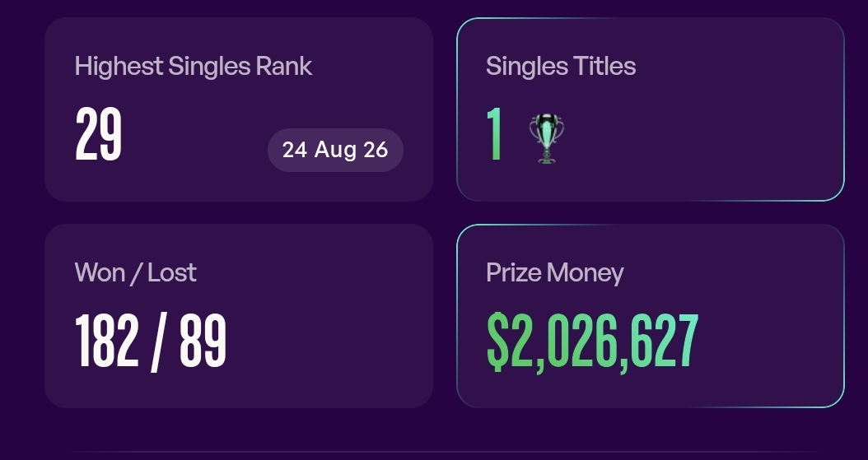Click blank area right of the prize amount
The height and width of the screenshot is (460, 868).
click(769, 341)
